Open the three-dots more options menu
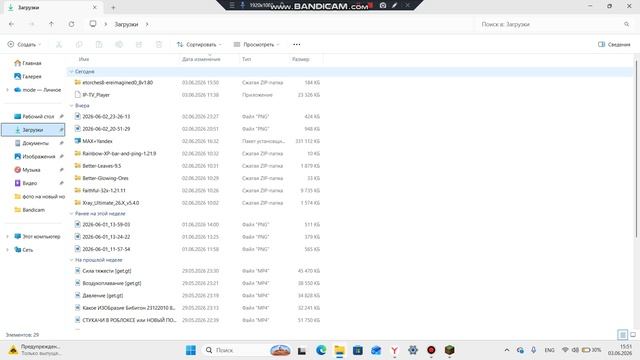This screenshot has width=640, height=360. click(x=297, y=44)
